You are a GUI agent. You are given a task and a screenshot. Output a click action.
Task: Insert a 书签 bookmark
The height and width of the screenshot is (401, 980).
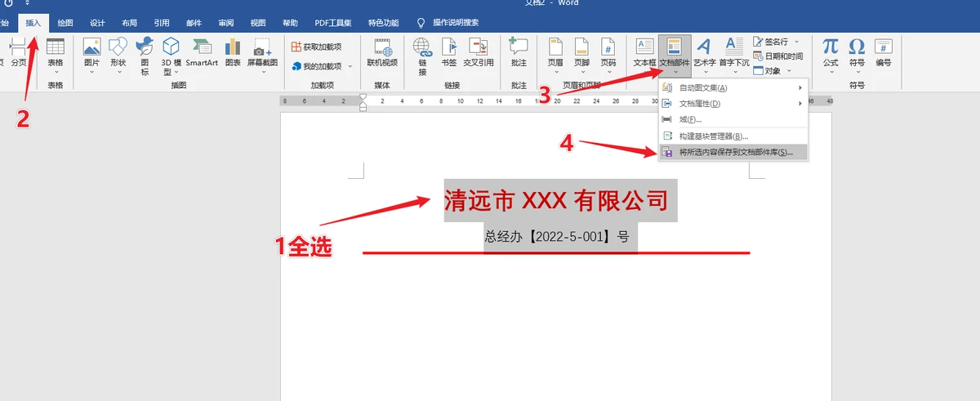448,53
